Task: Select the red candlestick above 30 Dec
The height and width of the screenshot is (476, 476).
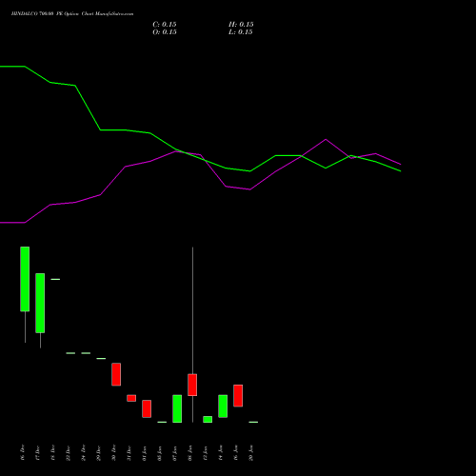Action: pyautogui.click(x=116, y=374)
